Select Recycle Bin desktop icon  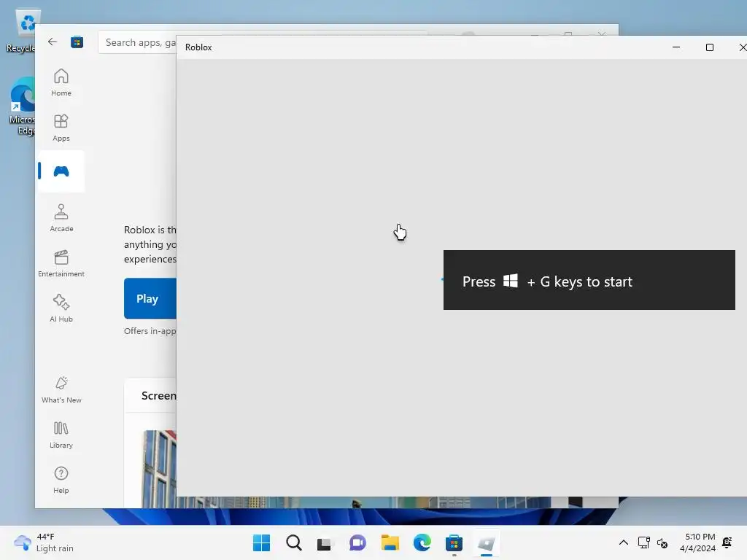(21, 31)
